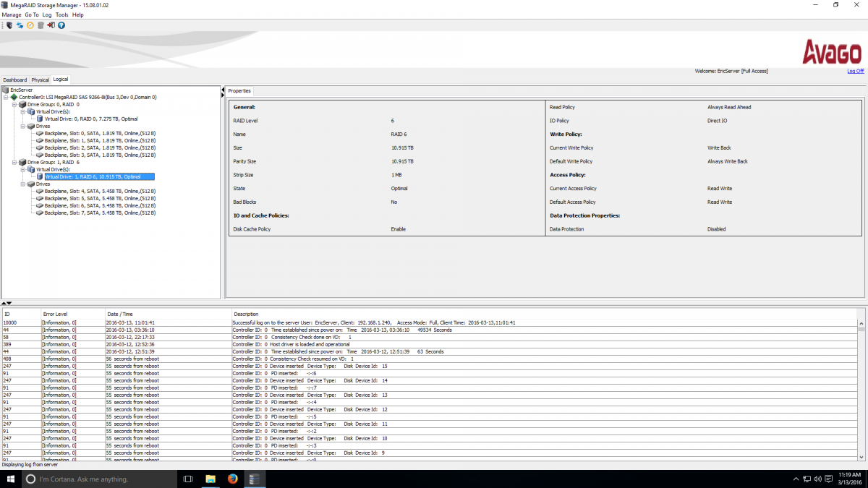Collapse the Controller0 tree node
Image resolution: width=868 pixels, height=488 pixels.
[6, 97]
